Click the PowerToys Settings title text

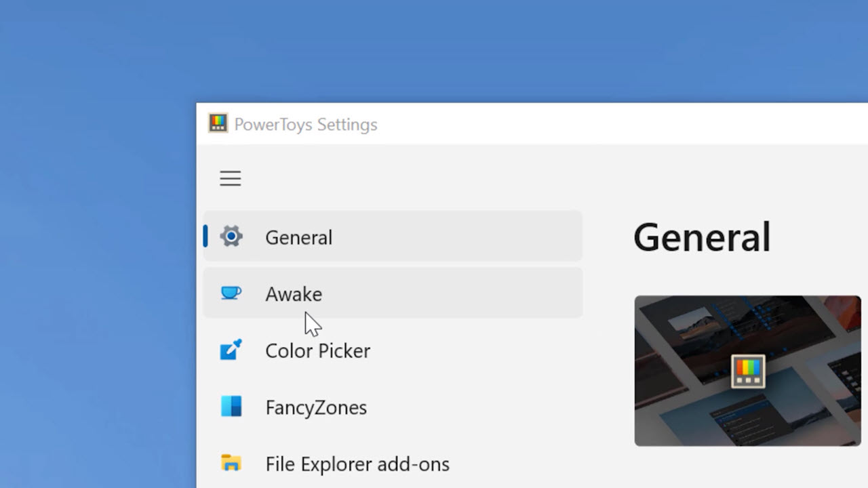[306, 124]
